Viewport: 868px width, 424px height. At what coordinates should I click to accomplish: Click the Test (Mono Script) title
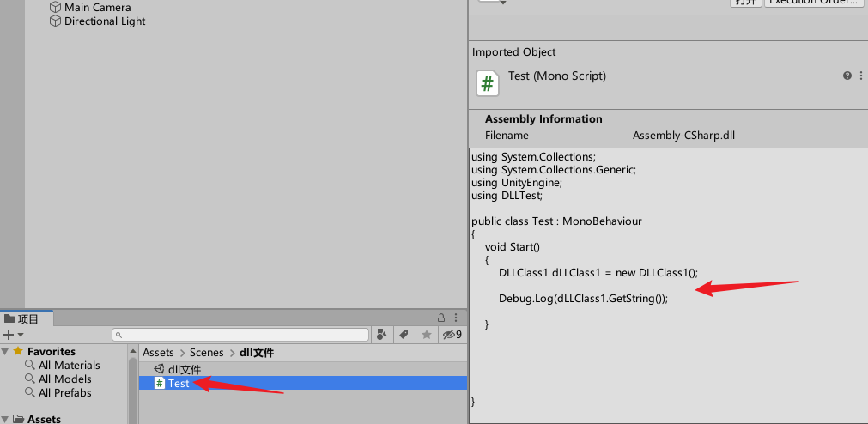[557, 76]
